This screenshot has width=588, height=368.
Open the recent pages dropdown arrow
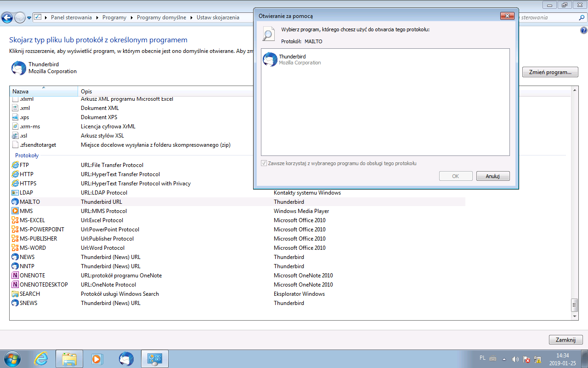pos(29,18)
